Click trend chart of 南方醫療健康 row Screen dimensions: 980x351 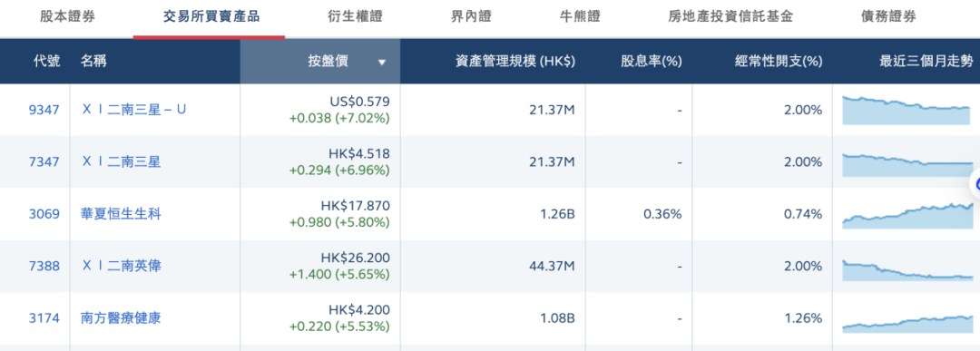pyautogui.click(x=907, y=323)
